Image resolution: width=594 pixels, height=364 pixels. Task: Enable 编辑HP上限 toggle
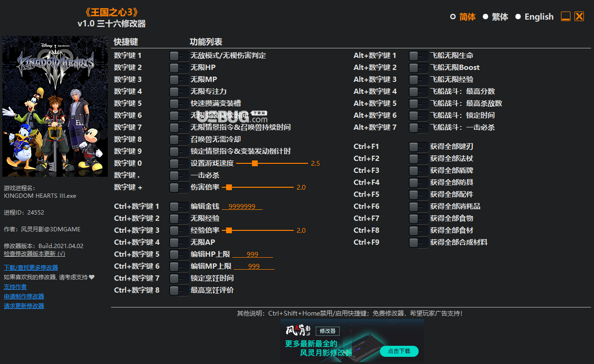pyautogui.click(x=179, y=254)
